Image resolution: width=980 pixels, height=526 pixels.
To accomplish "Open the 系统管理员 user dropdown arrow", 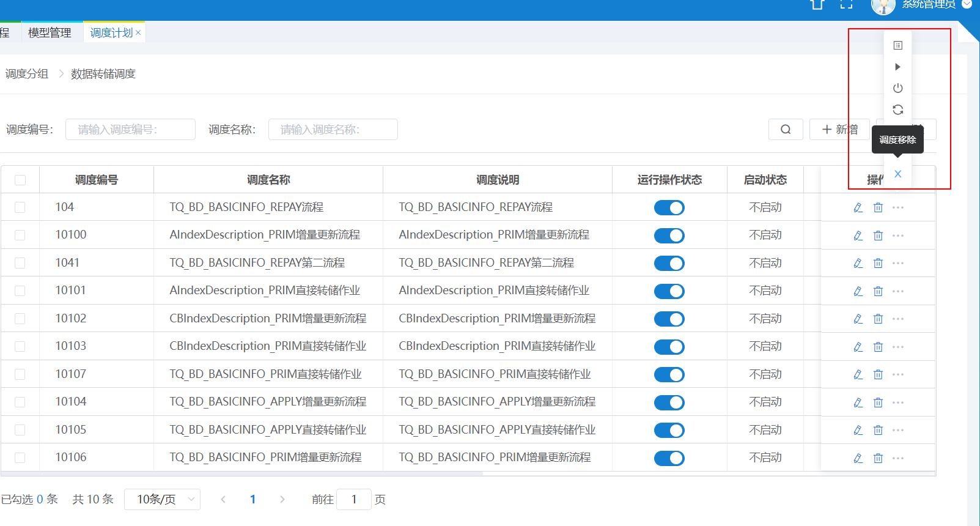I will pyautogui.click(x=967, y=4).
